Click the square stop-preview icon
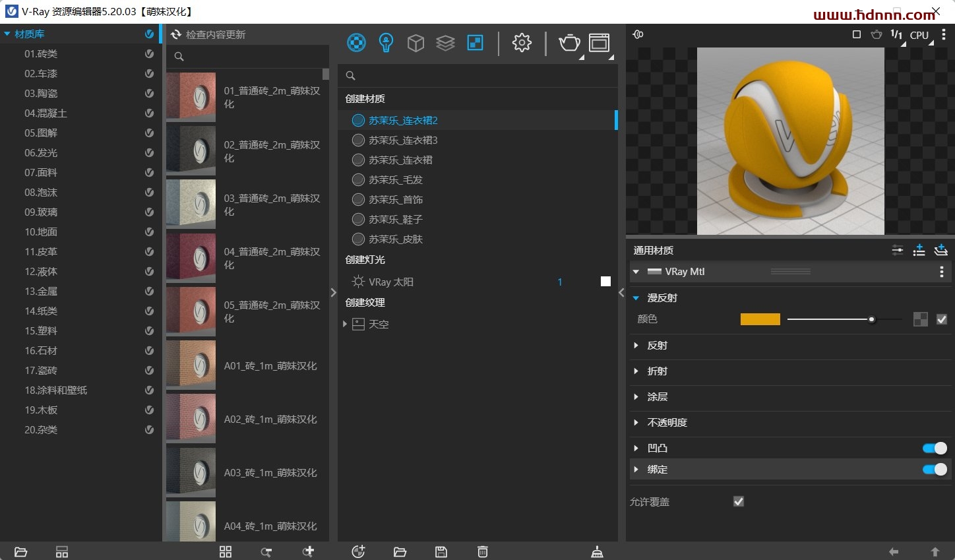 point(857,34)
